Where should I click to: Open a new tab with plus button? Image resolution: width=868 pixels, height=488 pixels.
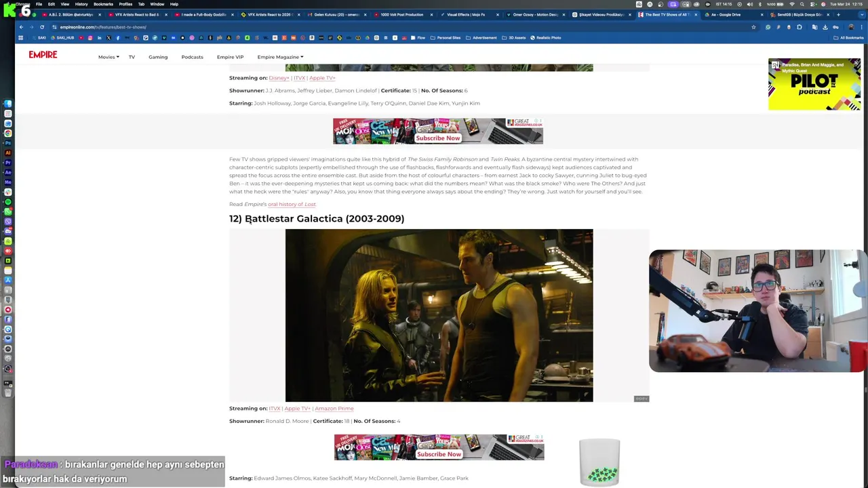[838, 14]
